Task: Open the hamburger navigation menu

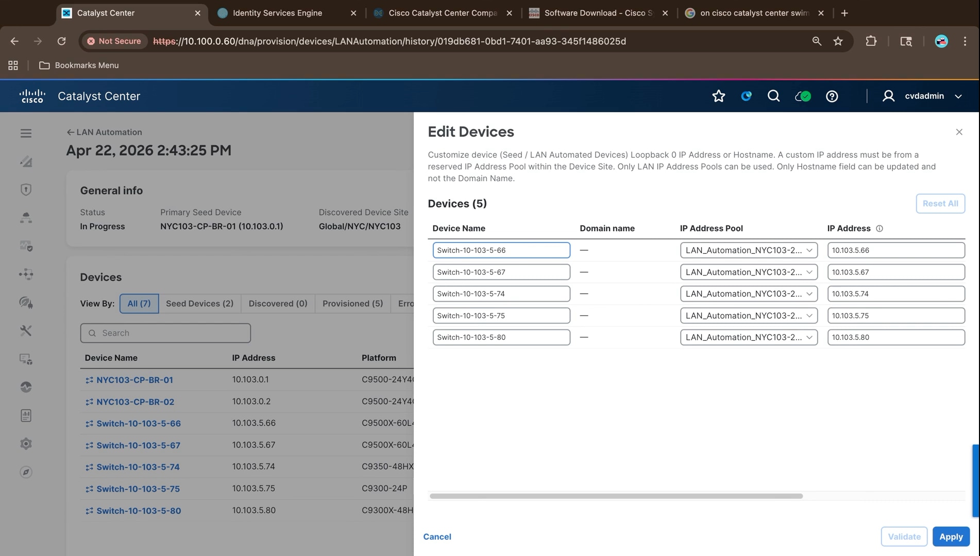Action: (x=26, y=133)
